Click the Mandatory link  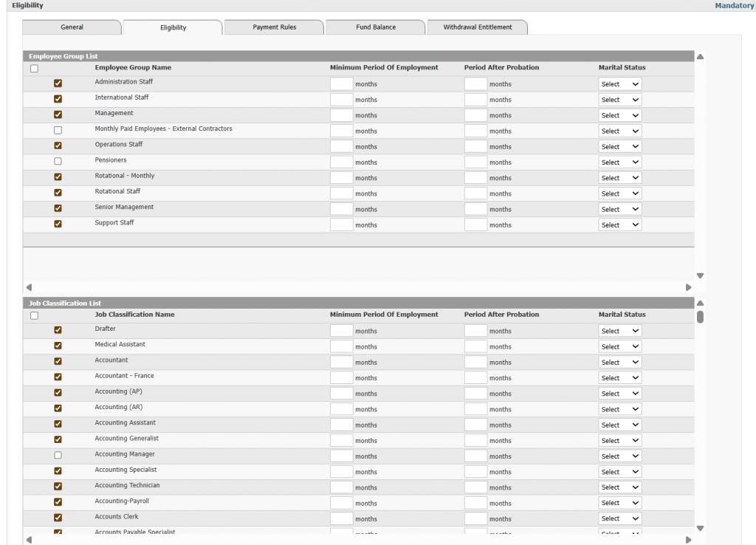734,6
